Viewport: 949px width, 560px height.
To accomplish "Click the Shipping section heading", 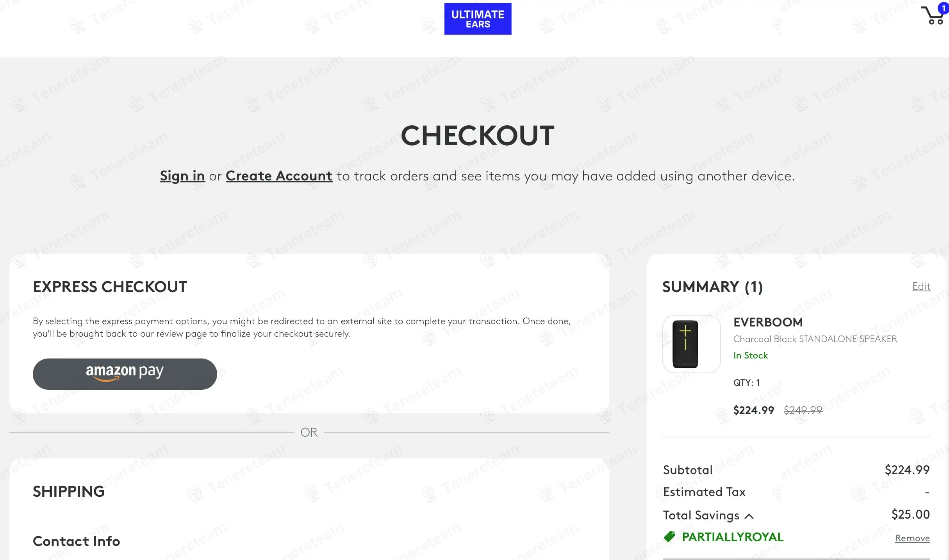I will coord(69,491).
